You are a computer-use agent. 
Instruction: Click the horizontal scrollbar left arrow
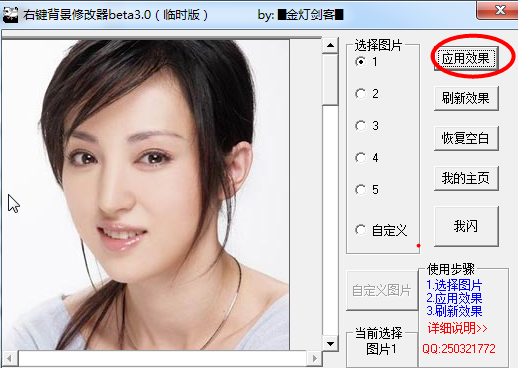pyautogui.click(x=10, y=359)
